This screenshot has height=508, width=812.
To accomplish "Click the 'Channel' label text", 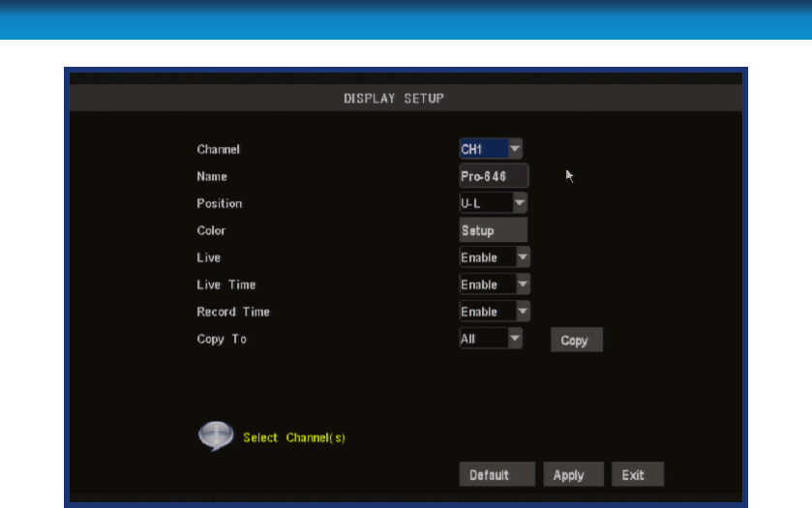I will coord(218,150).
